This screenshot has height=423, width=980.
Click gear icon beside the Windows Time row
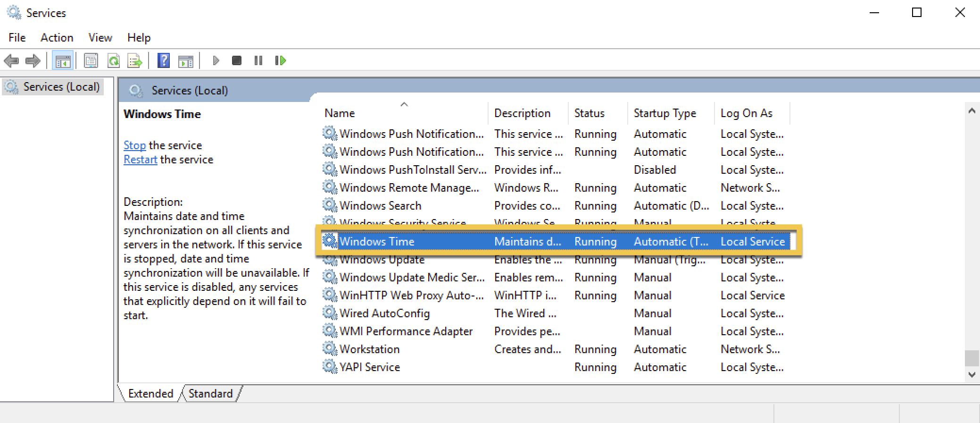pos(330,241)
